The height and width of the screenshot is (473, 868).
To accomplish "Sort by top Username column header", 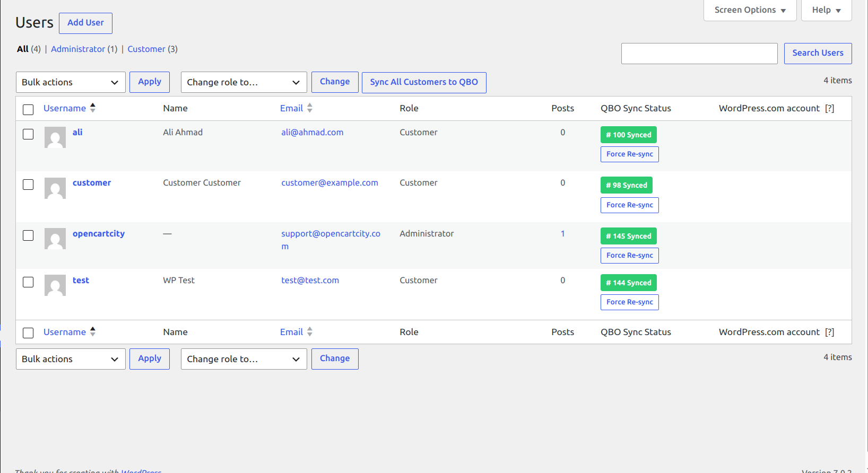I will pyautogui.click(x=65, y=108).
